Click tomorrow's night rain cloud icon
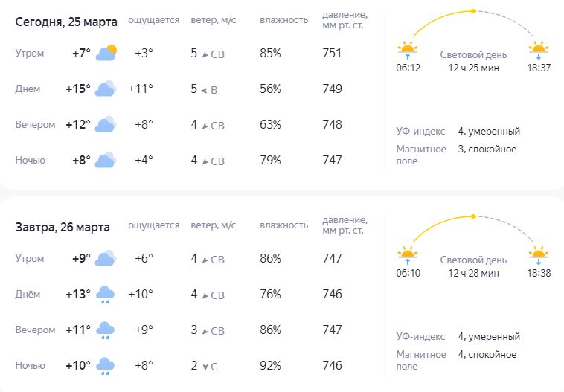This screenshot has width=564, height=392. [106, 366]
